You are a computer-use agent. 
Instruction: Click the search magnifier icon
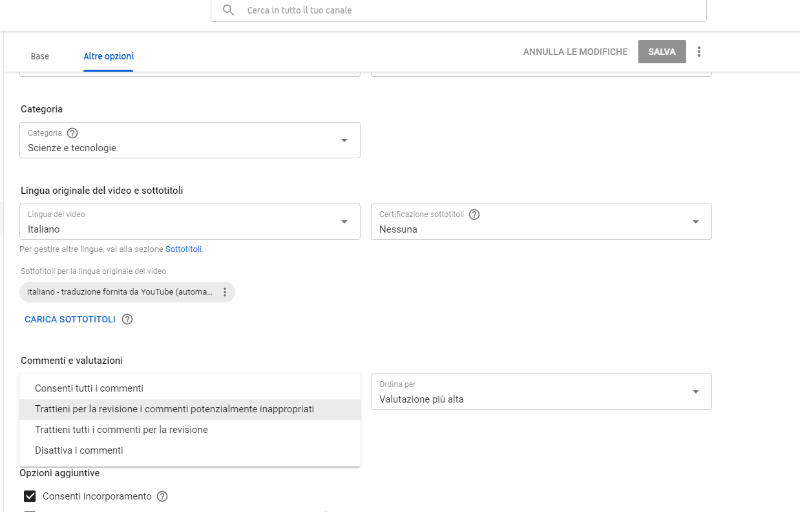point(229,10)
